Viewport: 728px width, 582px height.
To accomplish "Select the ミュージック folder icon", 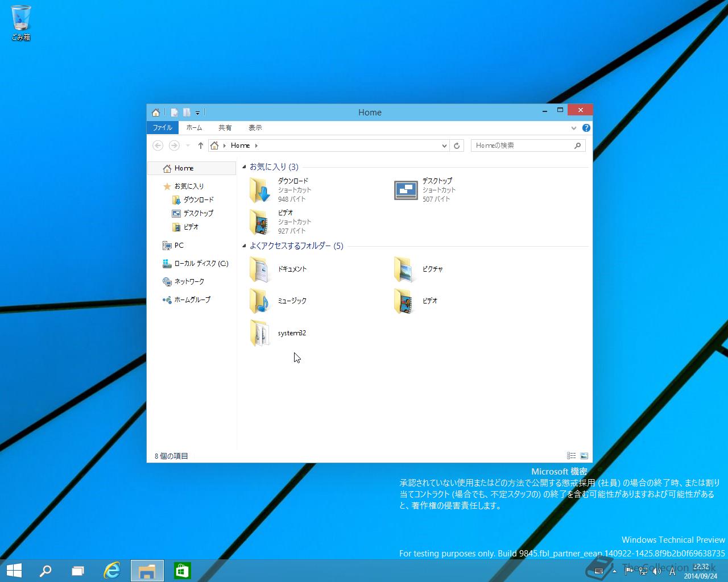I will (x=260, y=301).
